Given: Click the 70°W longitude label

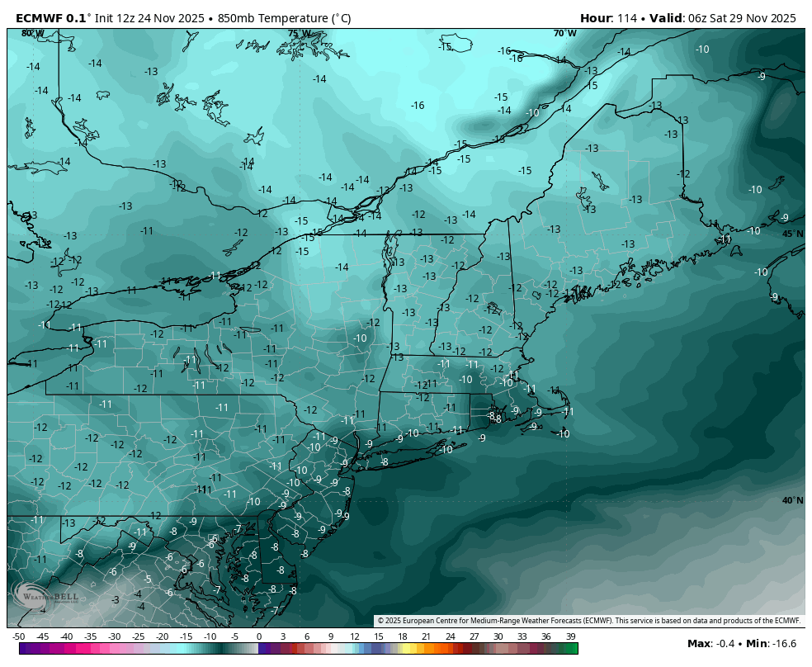Looking at the screenshot, I should tap(564, 34).
